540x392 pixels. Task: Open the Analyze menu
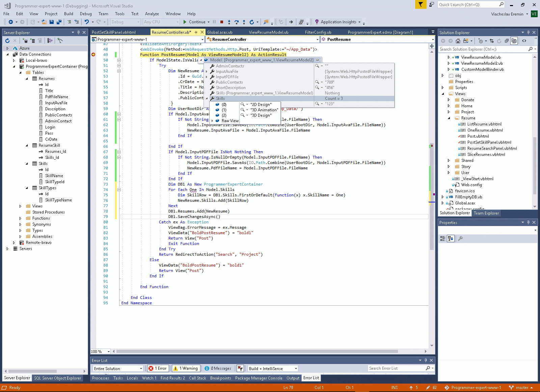click(152, 14)
